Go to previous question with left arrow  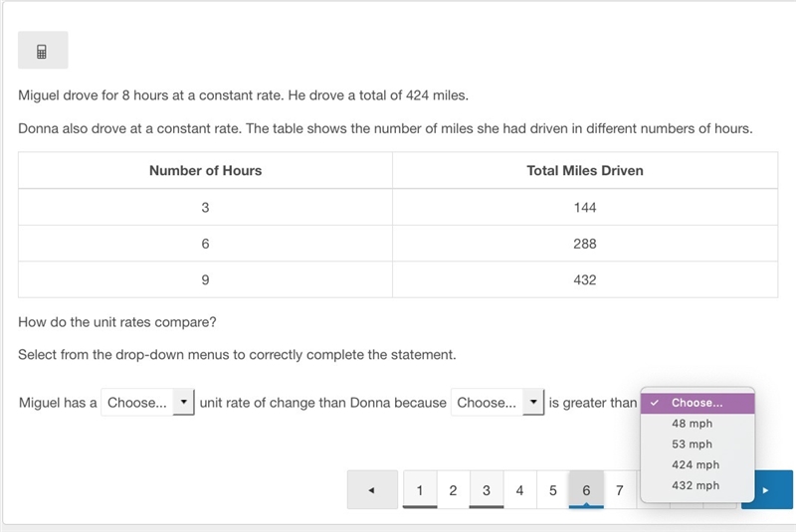[372, 490]
